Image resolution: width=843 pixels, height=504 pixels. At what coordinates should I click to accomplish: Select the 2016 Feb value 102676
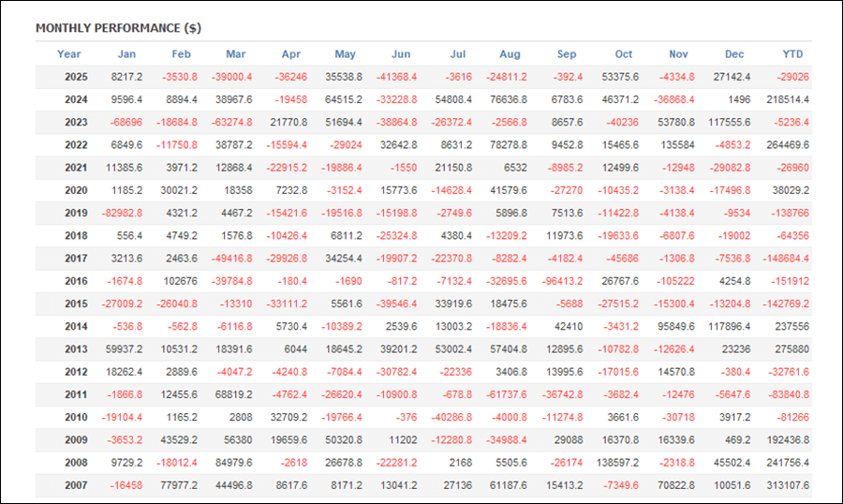[180, 281]
